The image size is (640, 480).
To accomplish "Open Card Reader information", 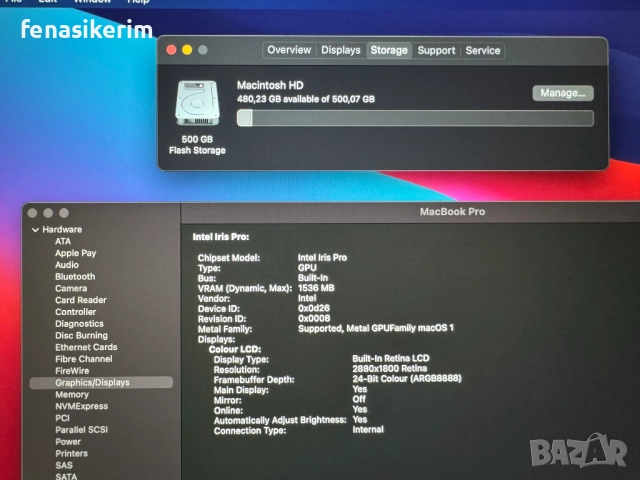I will [x=81, y=300].
